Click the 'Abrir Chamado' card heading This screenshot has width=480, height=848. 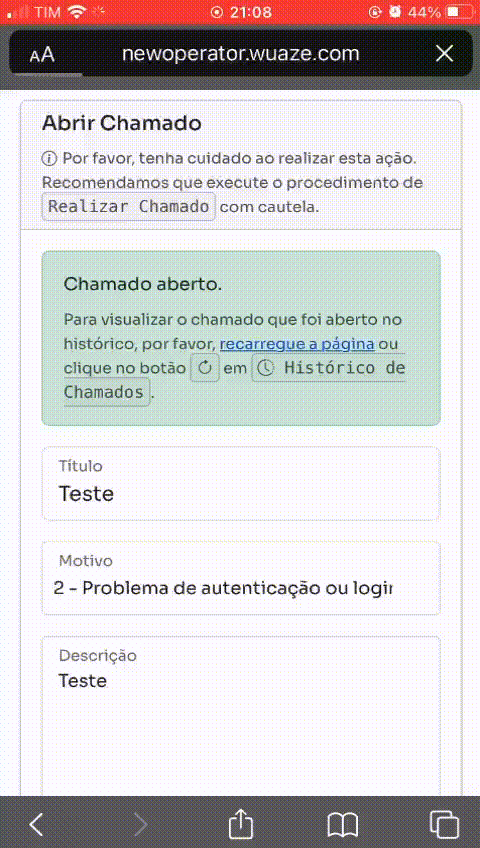click(122, 123)
